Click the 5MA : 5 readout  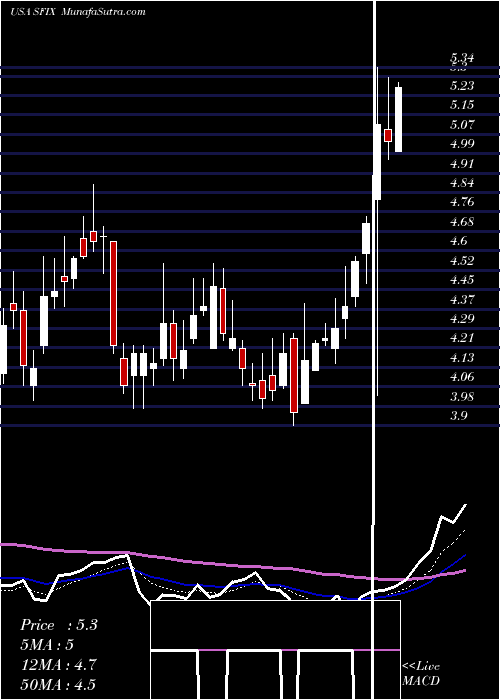coord(47,645)
